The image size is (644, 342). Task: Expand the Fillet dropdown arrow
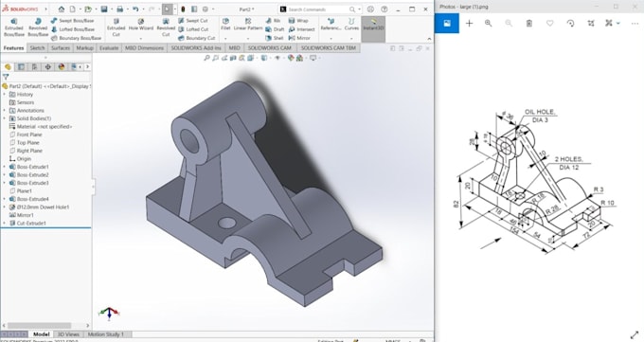tap(225, 39)
